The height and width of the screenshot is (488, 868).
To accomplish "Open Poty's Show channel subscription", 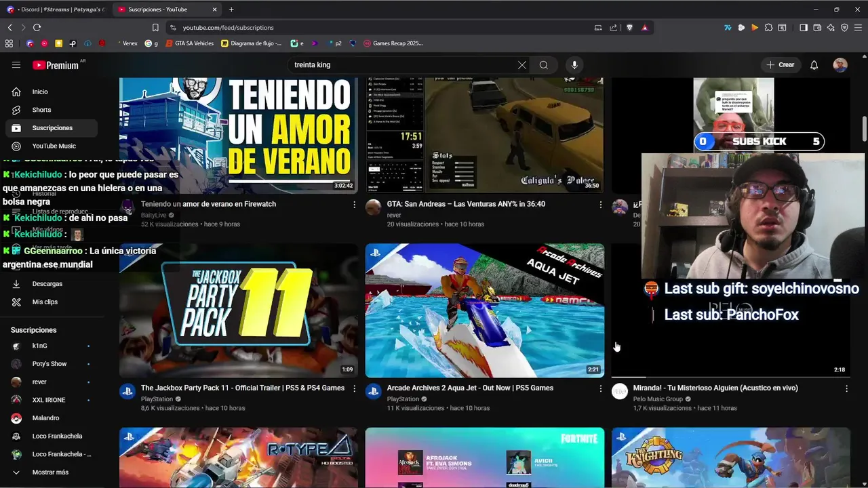I will point(51,364).
